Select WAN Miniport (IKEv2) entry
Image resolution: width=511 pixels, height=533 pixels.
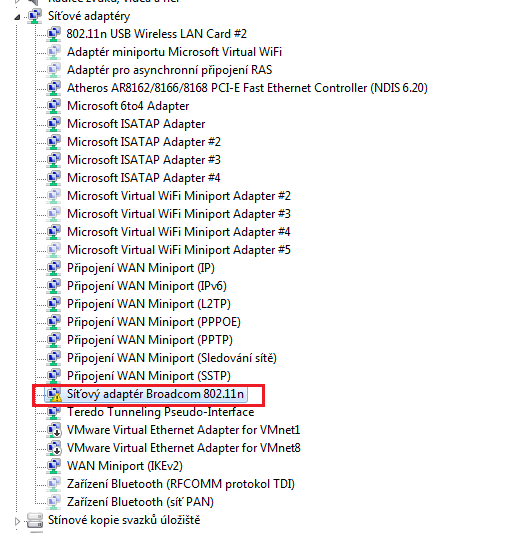click(125, 466)
